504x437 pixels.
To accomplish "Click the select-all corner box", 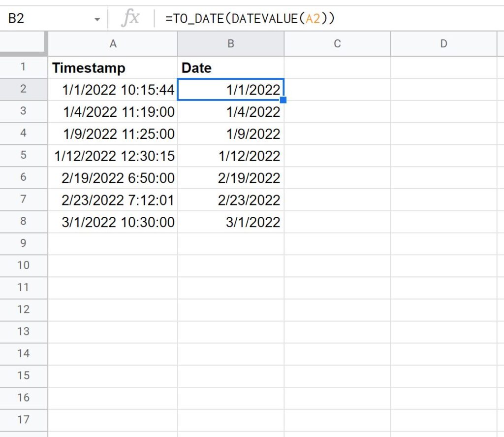I will 23,44.
